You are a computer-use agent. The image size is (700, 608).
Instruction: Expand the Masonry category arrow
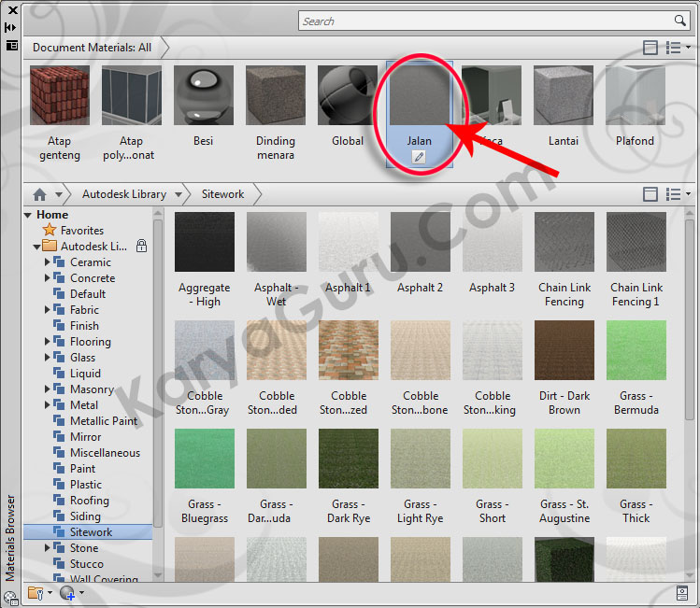pyautogui.click(x=48, y=389)
